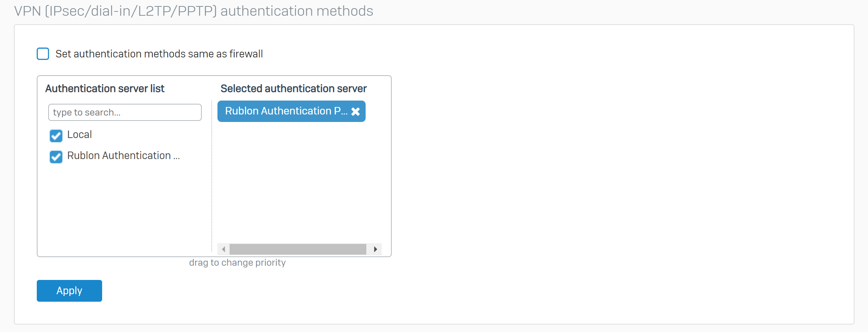Click empty area below the Rublon chip

[x=296, y=178]
